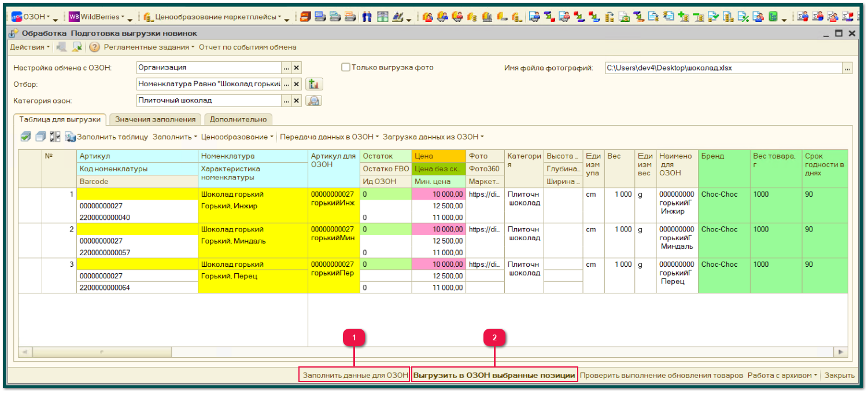Expand Передача данных в ОЗОН menu
The height and width of the screenshot is (393, 868).
329,137
